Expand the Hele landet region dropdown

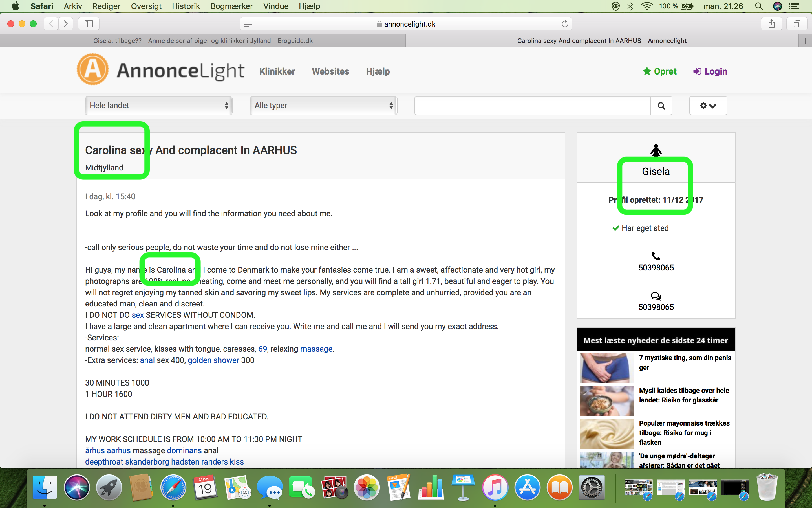[158, 106]
